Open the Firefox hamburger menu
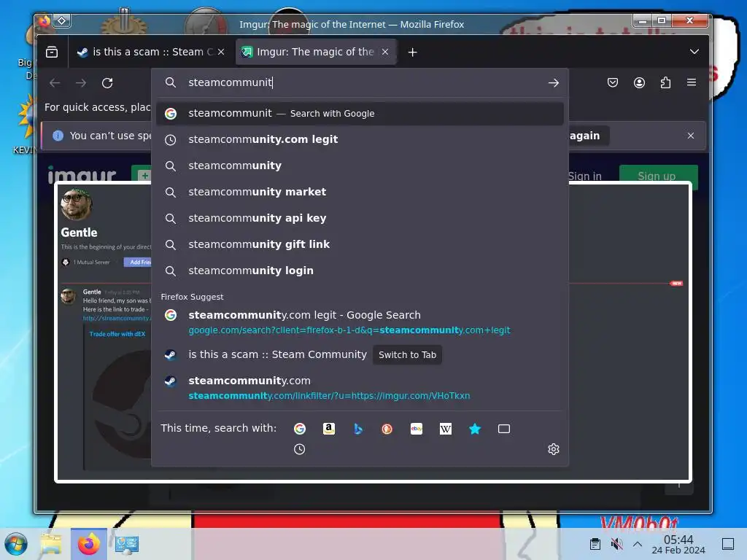Screen dimensions: 747x560 (x=692, y=82)
